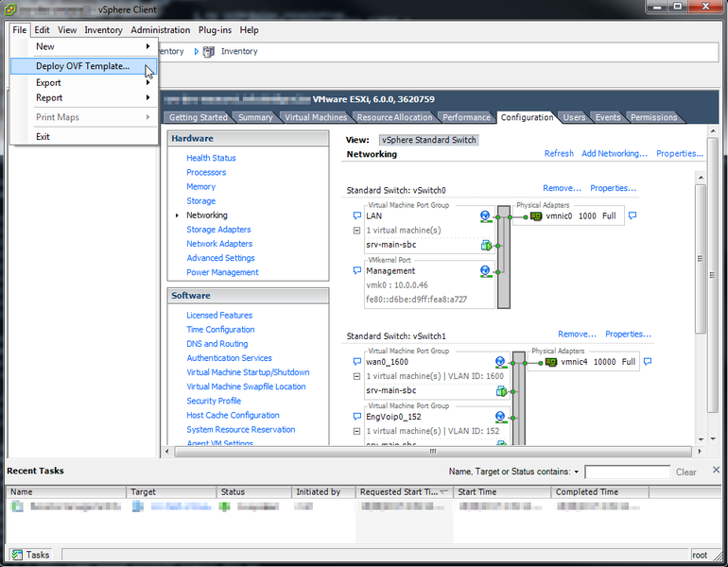Open the info bubble next to wan0_1600
This screenshot has height=567, width=728.
pos(357,361)
